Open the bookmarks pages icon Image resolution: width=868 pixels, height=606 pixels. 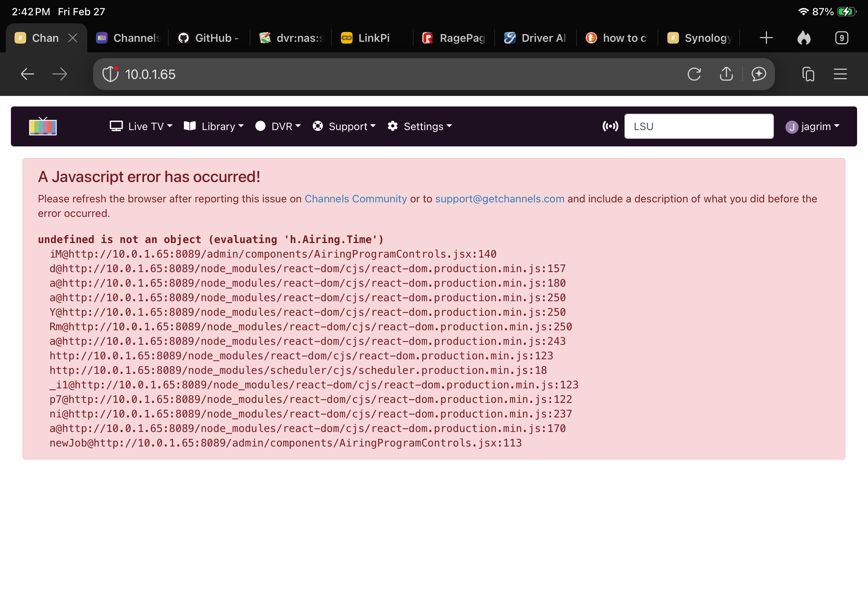[808, 74]
